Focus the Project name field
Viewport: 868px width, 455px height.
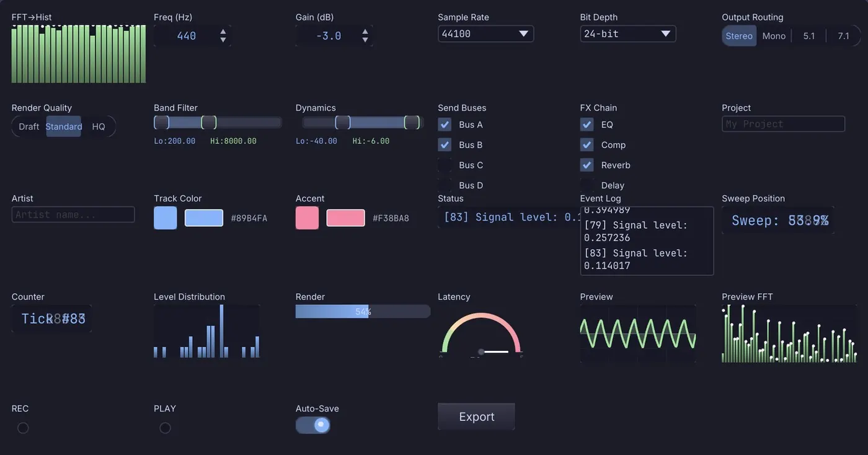click(784, 124)
